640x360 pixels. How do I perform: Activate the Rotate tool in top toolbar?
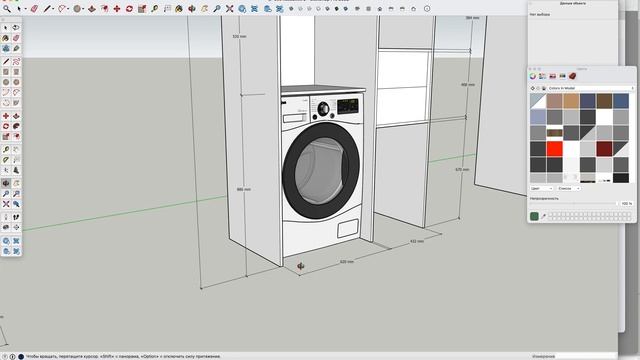tap(129, 8)
